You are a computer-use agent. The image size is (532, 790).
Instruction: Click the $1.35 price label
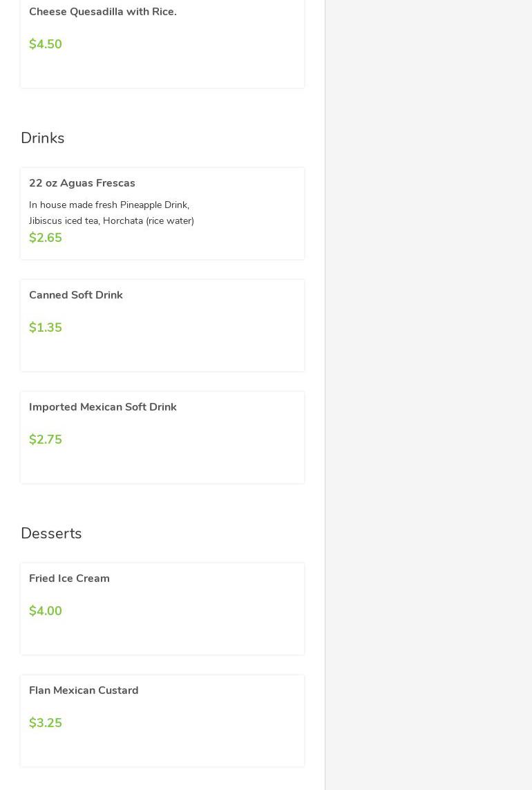click(x=46, y=328)
